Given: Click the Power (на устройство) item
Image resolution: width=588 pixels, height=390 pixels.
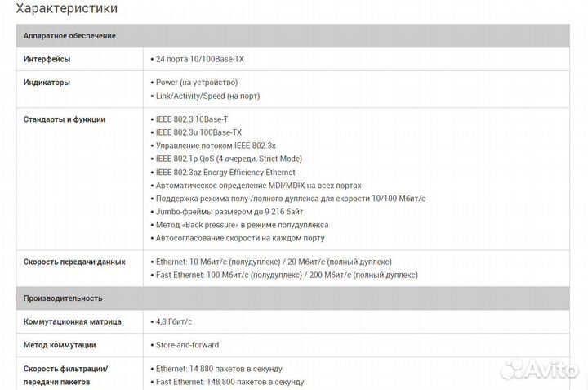Looking at the screenshot, I should (x=196, y=83).
